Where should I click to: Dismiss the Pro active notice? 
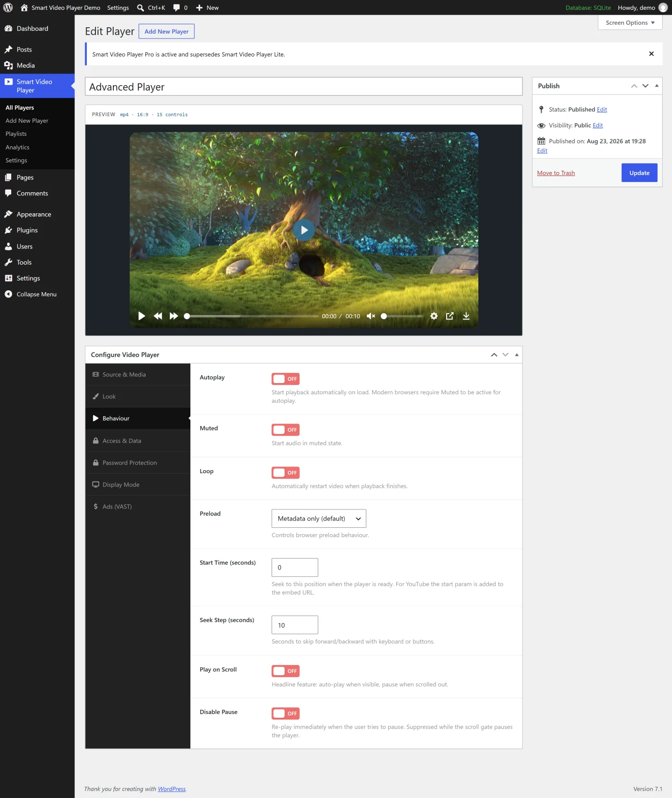pyautogui.click(x=651, y=54)
